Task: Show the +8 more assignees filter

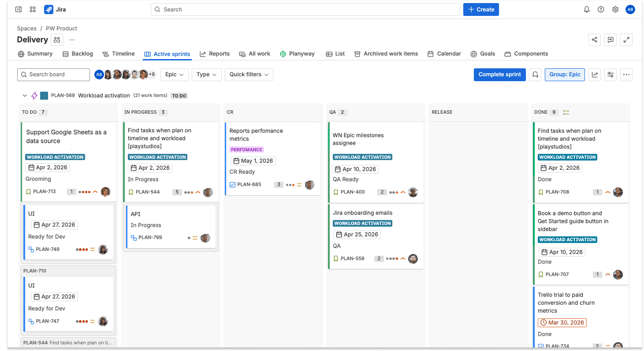Action: 152,75
